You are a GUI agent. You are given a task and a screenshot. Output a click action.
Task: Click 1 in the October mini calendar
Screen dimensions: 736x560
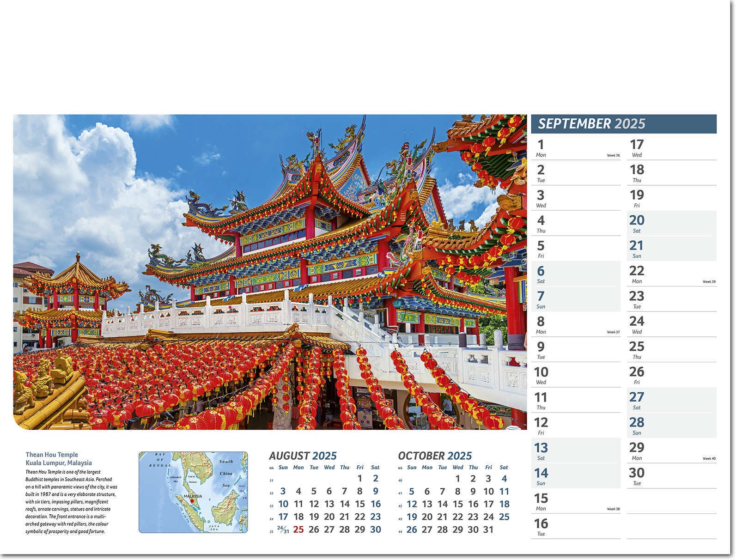click(x=458, y=479)
